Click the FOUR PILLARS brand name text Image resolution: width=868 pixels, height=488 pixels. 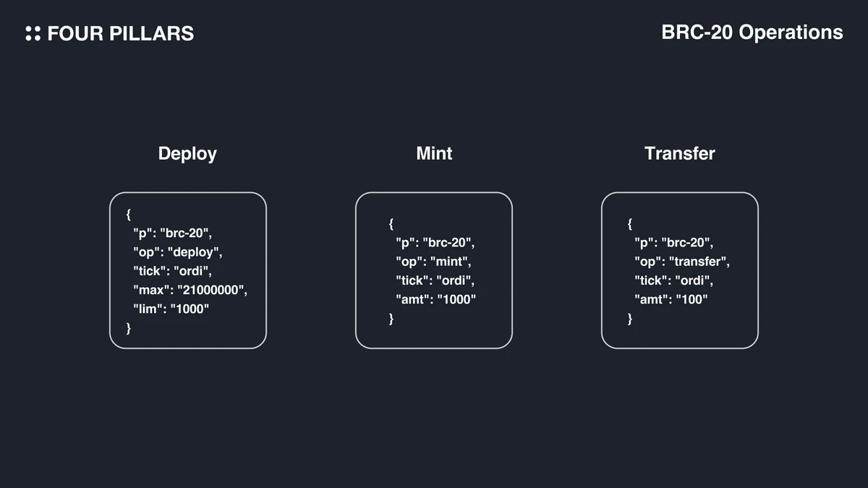(x=120, y=33)
